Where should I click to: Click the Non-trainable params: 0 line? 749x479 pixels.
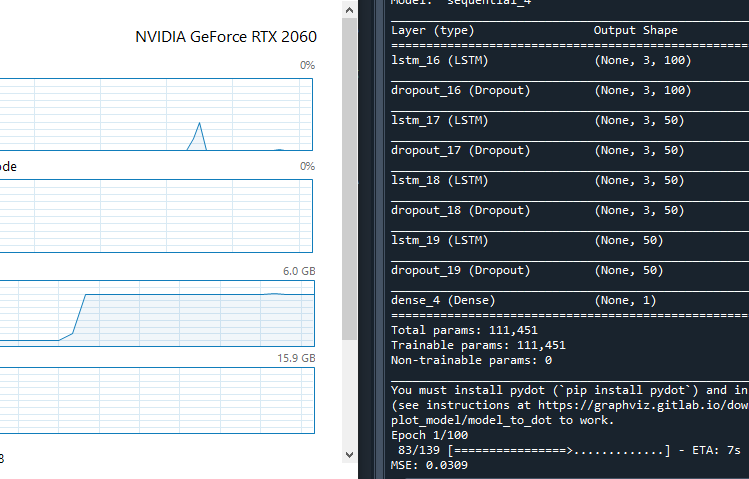click(x=471, y=360)
